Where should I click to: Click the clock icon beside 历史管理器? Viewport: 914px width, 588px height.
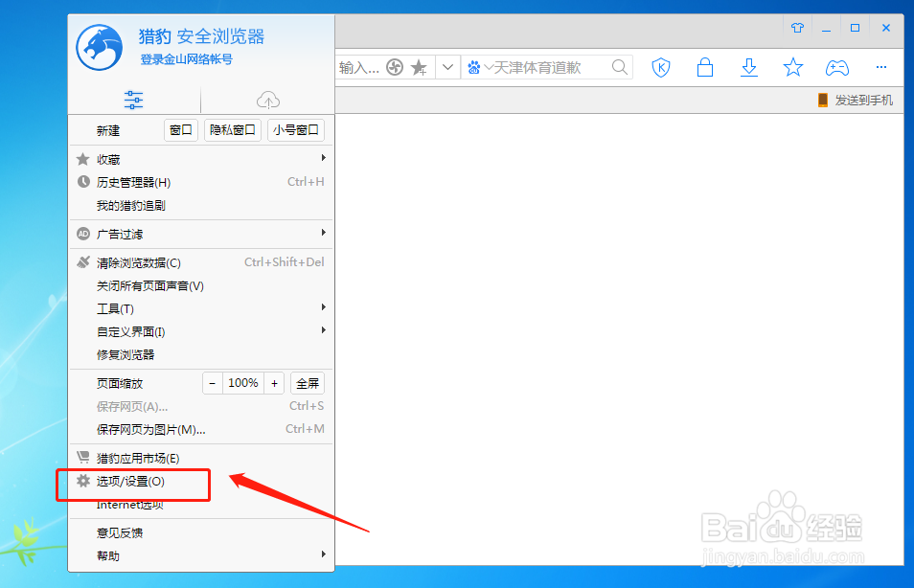83,182
